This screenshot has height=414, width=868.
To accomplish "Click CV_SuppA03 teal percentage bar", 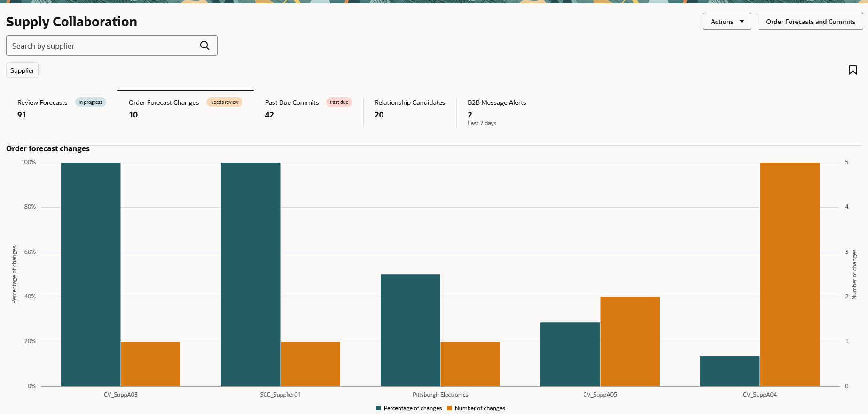I will point(91,274).
